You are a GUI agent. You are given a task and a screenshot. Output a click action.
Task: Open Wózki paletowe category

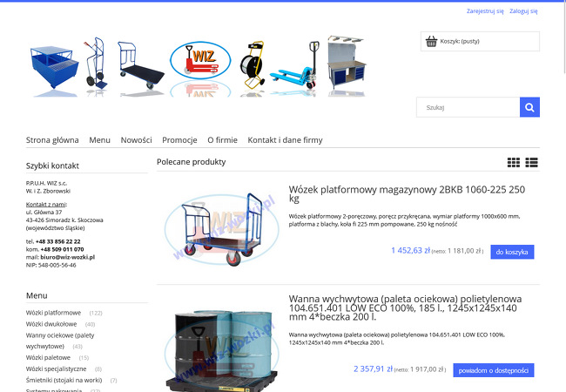pos(48,358)
